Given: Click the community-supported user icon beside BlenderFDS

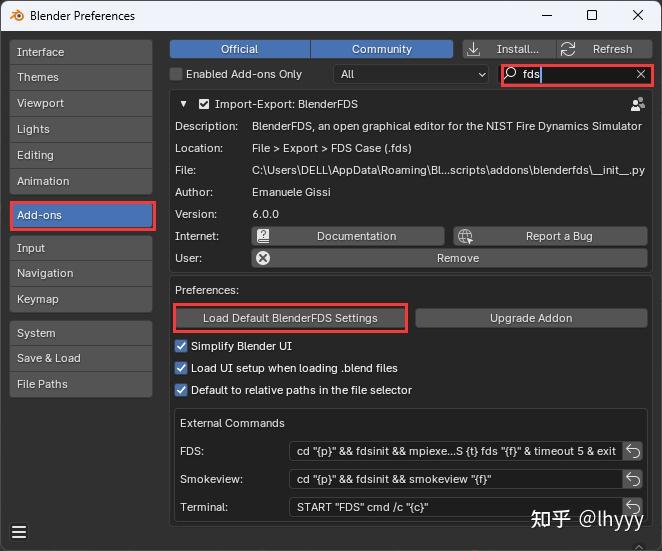Looking at the screenshot, I should (x=637, y=104).
